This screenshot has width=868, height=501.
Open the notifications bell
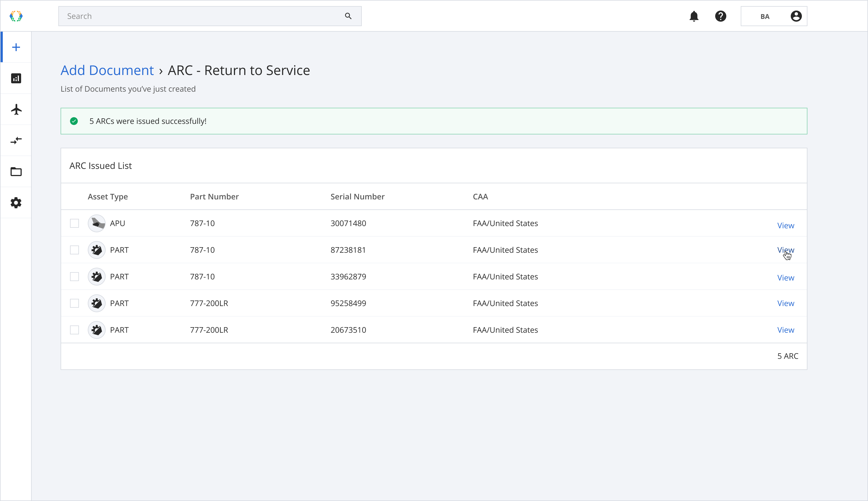694,16
